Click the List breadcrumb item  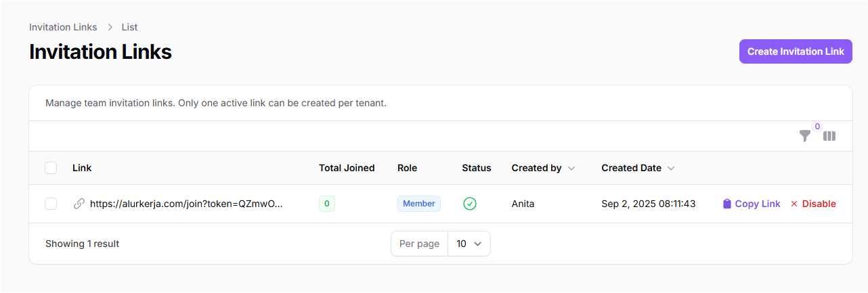(x=129, y=27)
